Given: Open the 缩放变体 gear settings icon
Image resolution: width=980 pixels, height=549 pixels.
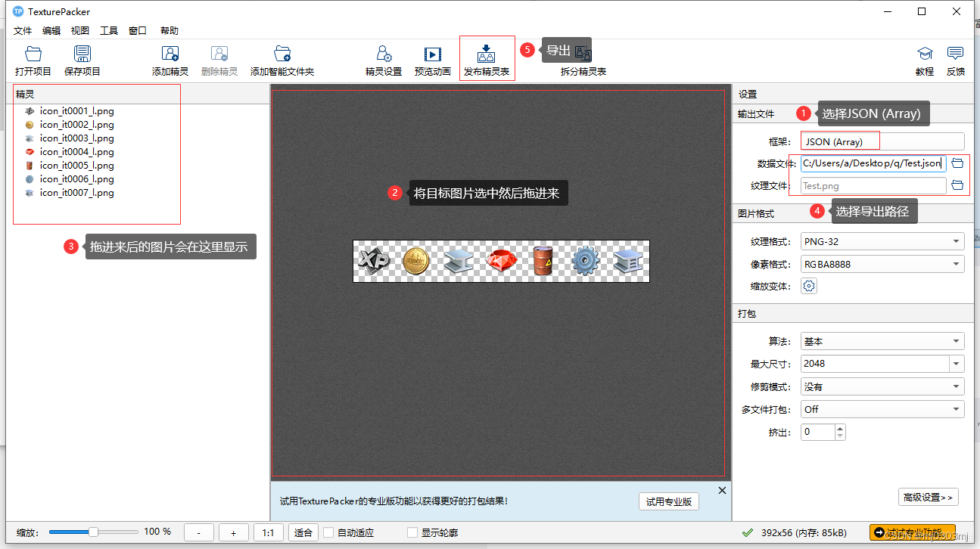Looking at the screenshot, I should coord(809,286).
